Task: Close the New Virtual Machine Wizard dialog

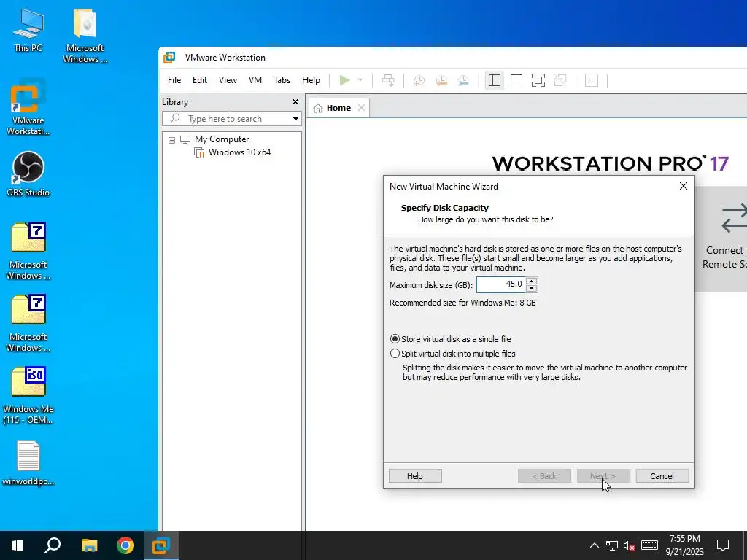Action: click(x=683, y=186)
